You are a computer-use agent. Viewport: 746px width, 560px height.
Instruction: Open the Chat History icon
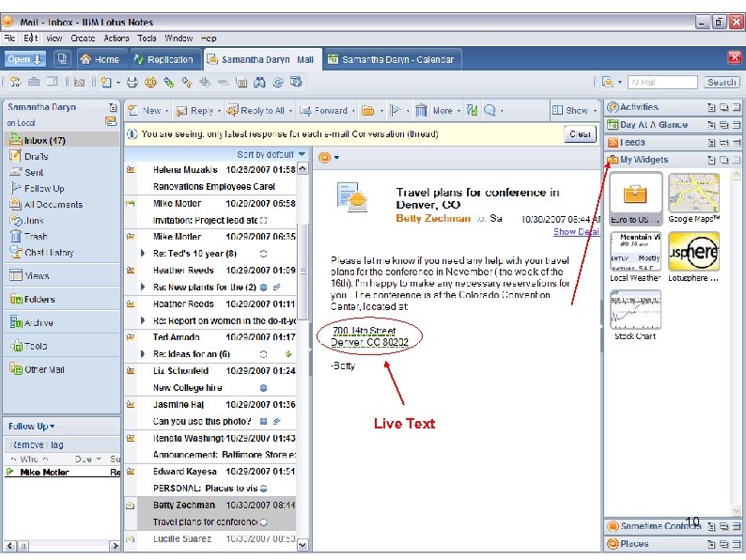click(15, 252)
